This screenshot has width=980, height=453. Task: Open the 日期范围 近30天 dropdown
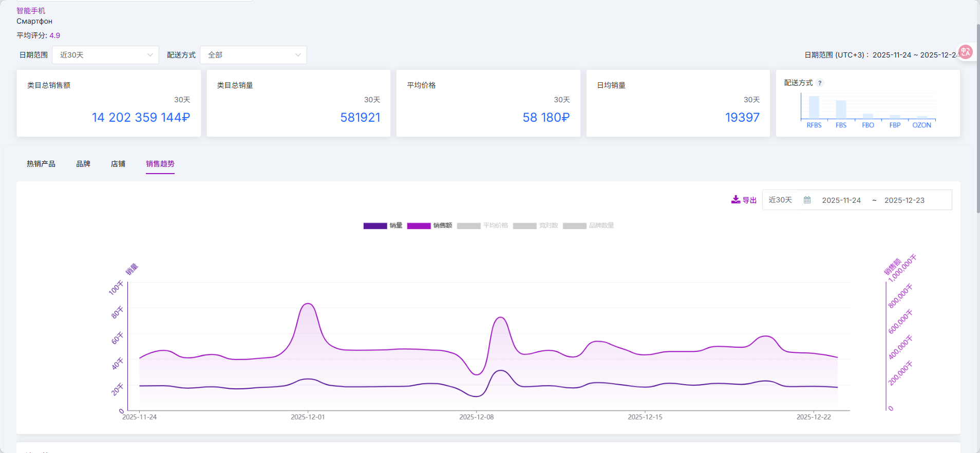tap(105, 55)
